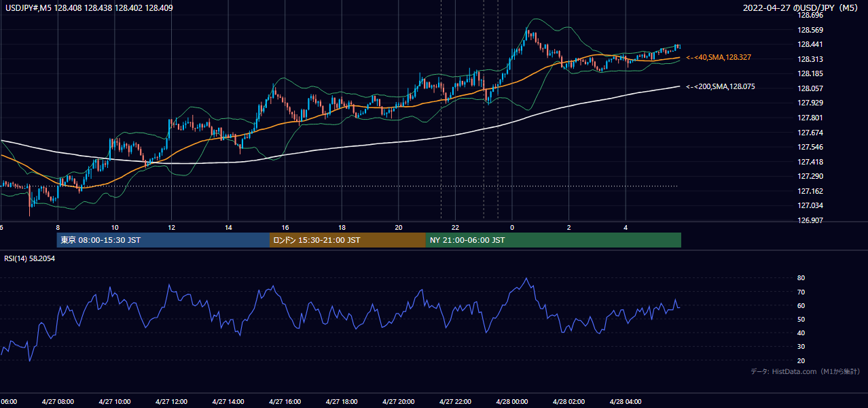This screenshot has width=868, height=408.
Task: Click the 4/27 18:00 date axis label
Action: click(342, 402)
